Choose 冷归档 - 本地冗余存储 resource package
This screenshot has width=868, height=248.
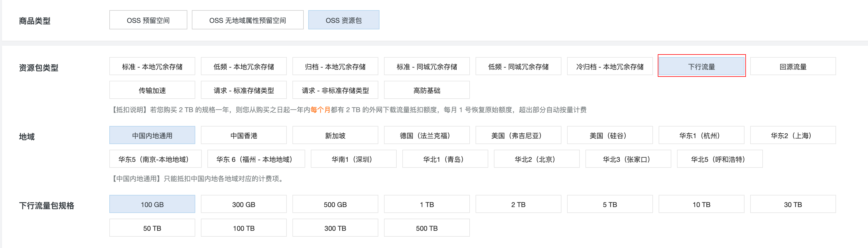(610, 66)
